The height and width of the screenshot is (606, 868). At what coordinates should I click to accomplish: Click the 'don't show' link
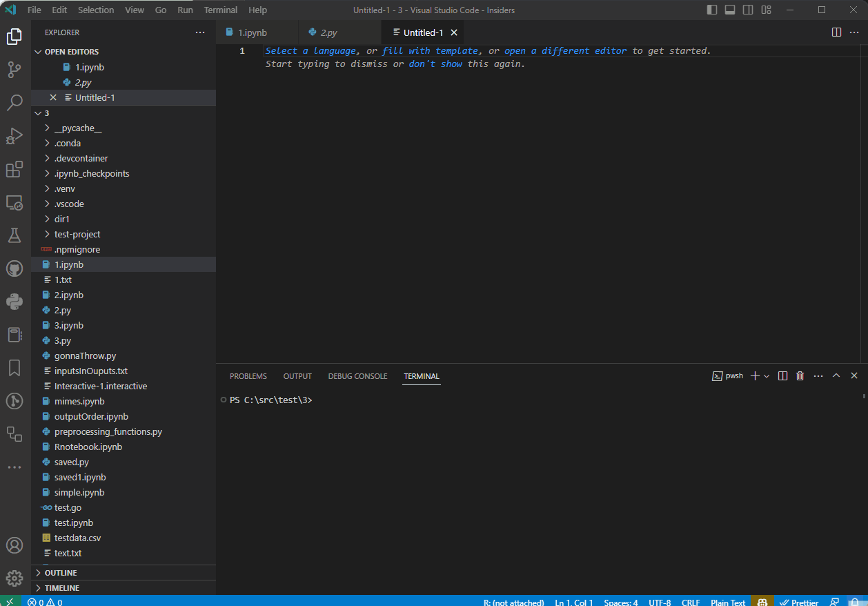(435, 63)
